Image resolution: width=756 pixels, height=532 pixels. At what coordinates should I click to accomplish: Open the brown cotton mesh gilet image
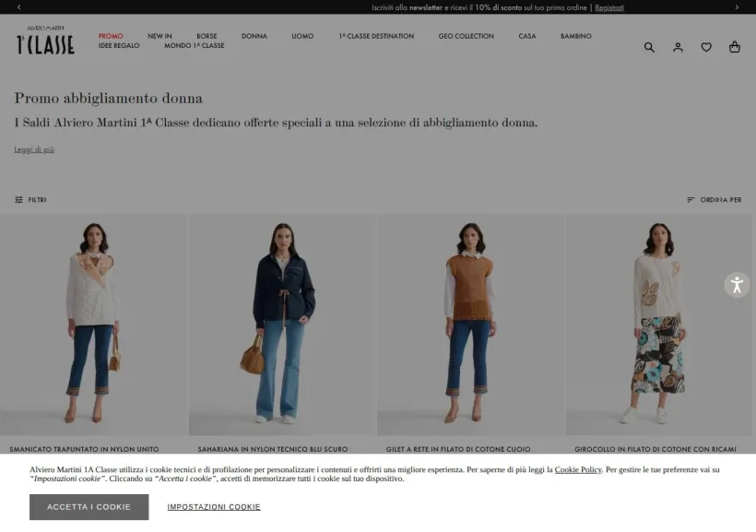470,325
